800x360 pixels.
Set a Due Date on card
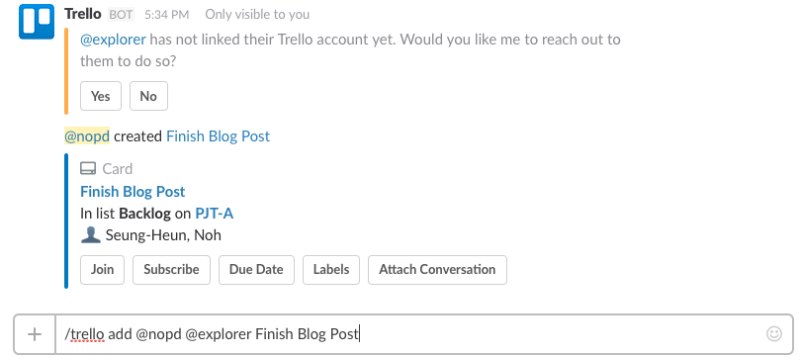pyautogui.click(x=256, y=269)
